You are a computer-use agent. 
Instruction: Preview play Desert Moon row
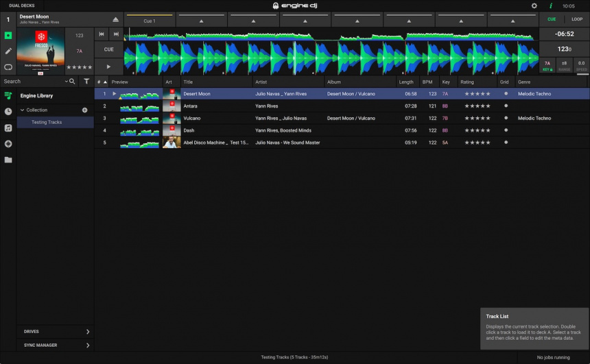click(x=115, y=94)
